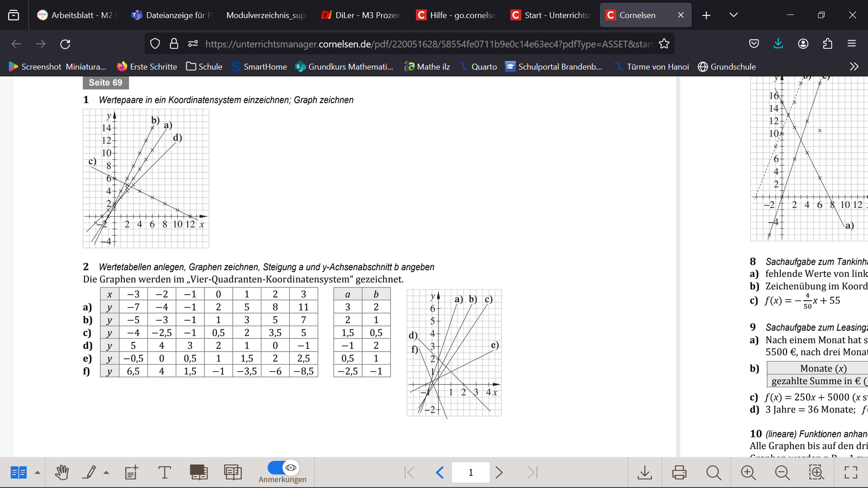Save page to Pocket
The width and height of the screenshot is (868, 488).
click(x=754, y=44)
